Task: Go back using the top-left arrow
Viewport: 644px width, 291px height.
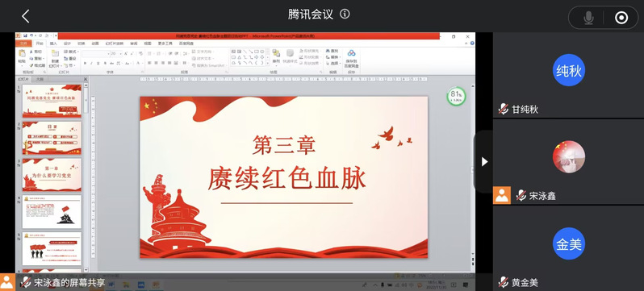Action: pos(26,16)
